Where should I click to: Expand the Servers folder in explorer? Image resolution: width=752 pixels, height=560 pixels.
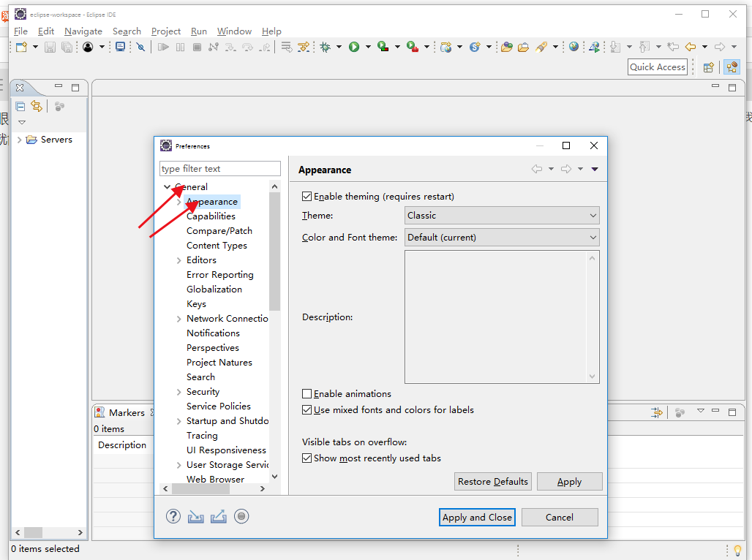(x=19, y=140)
